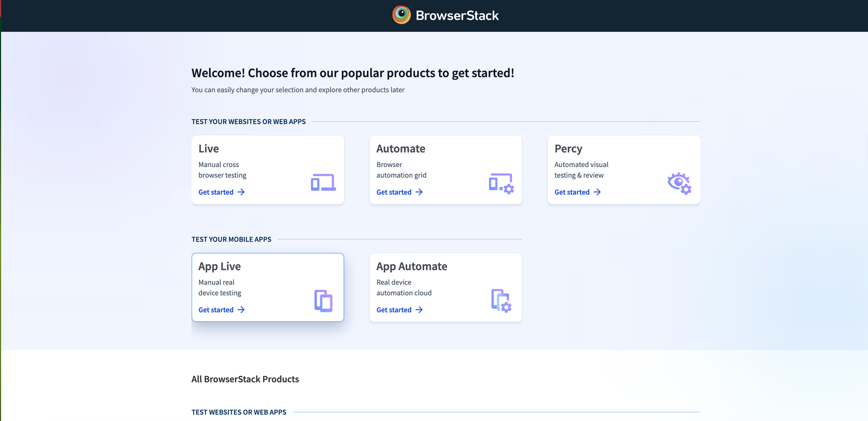Click the Live card device icon
The image size is (868, 421).
tap(323, 182)
